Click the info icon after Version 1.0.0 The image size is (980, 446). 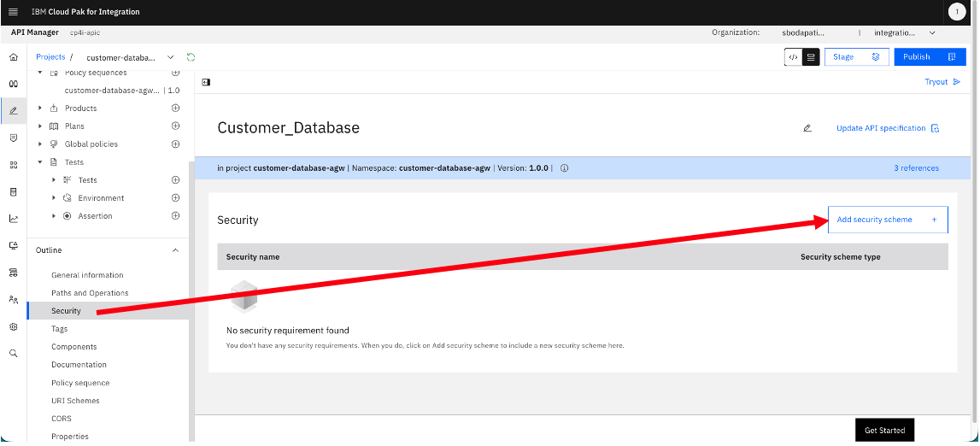(565, 168)
